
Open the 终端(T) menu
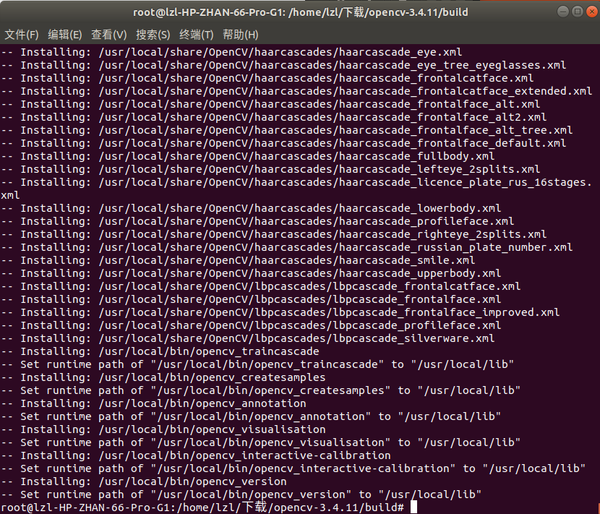196,35
